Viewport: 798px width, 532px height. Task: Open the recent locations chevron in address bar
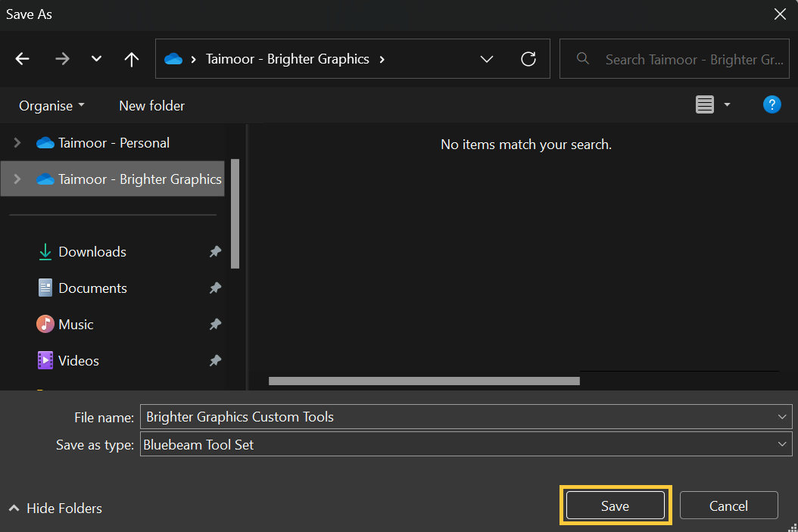[487, 58]
